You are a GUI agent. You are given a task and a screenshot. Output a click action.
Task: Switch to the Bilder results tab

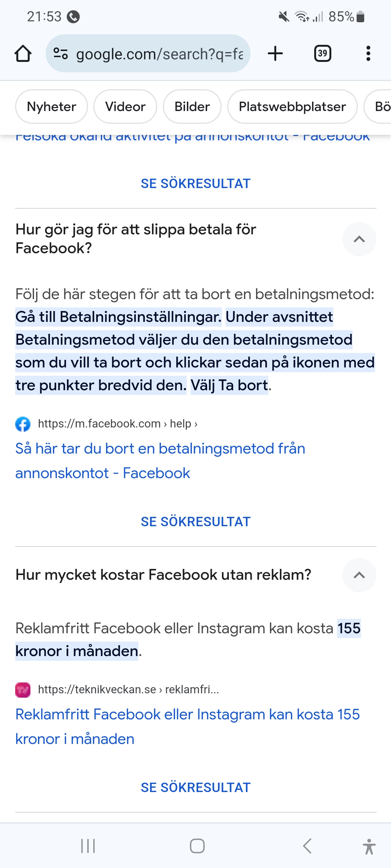[x=192, y=107]
